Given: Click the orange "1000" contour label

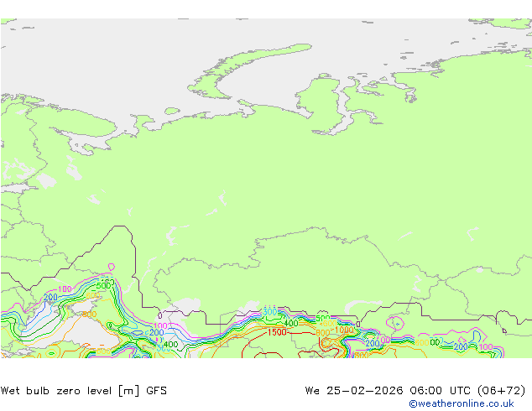Looking at the screenshot, I should pyautogui.click(x=344, y=330).
